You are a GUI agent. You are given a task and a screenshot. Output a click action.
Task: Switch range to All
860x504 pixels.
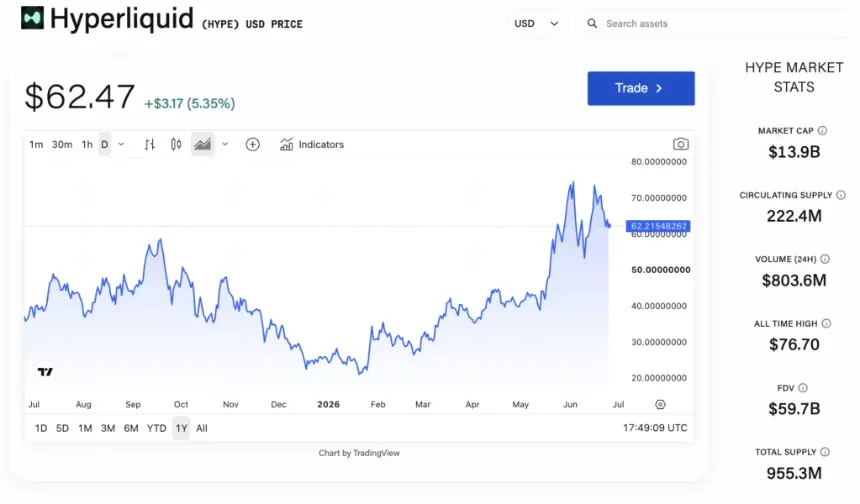[202, 428]
